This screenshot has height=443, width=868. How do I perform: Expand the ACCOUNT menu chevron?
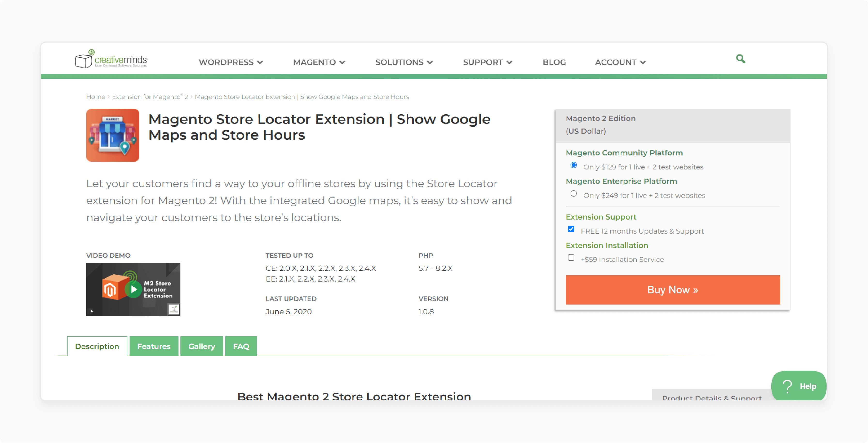643,62
